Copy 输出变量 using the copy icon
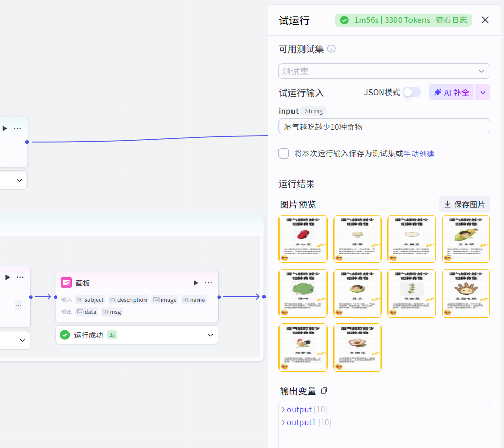This screenshot has height=448, width=504. pos(324,390)
